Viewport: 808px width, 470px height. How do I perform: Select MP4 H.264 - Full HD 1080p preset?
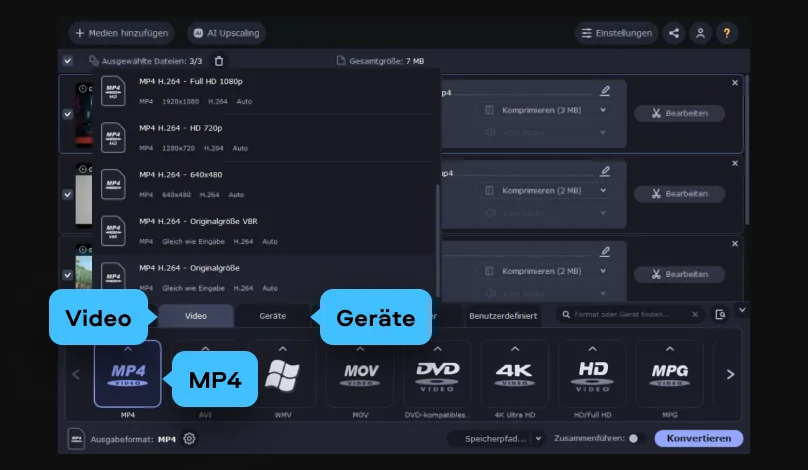tap(265, 91)
